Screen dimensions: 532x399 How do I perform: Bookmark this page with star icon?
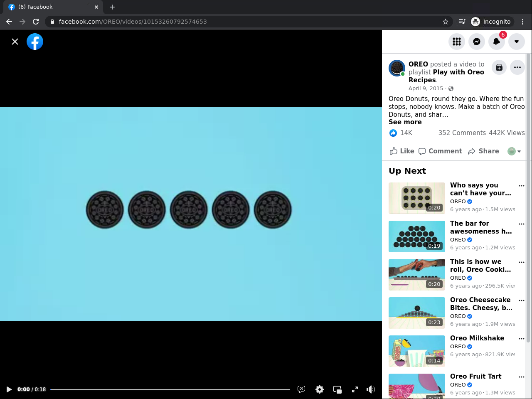pyautogui.click(x=446, y=22)
